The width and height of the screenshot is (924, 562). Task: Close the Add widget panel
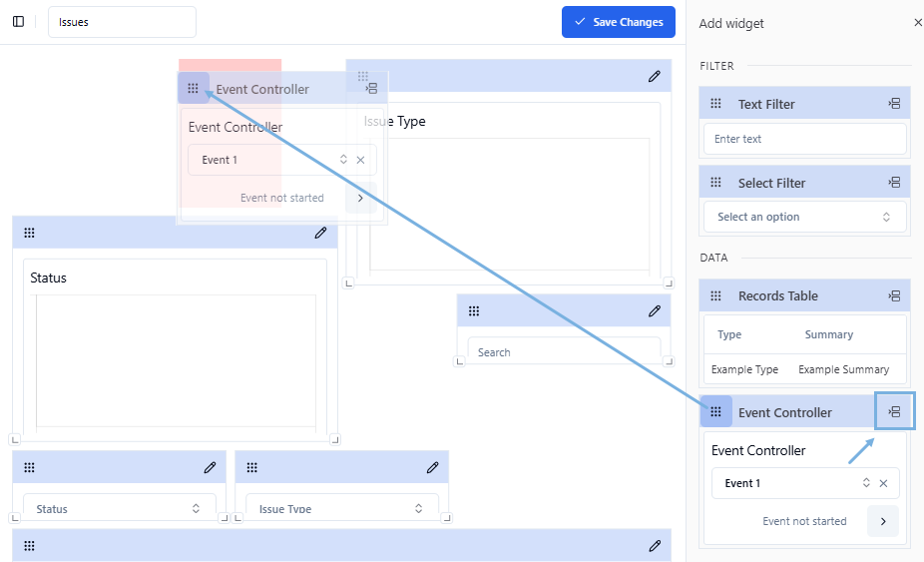pyautogui.click(x=917, y=23)
